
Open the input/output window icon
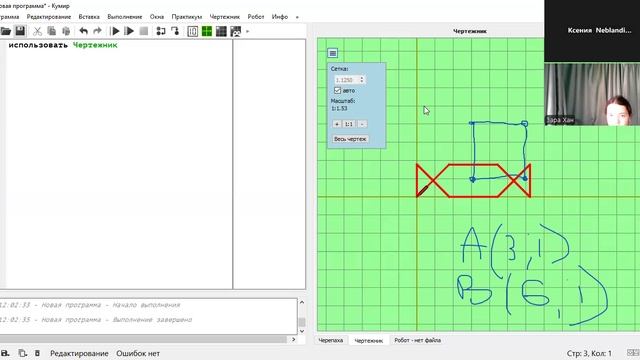(x=193, y=31)
